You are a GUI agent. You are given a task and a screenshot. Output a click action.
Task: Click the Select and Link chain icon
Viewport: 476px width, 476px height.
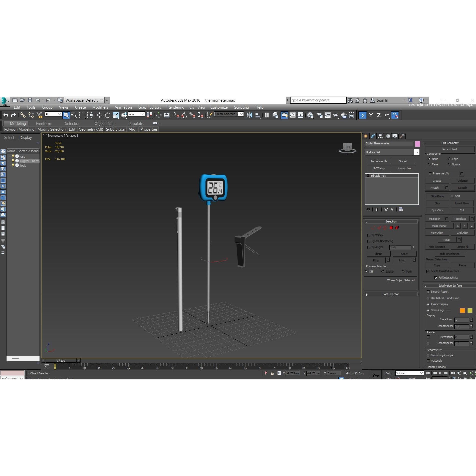(23, 115)
